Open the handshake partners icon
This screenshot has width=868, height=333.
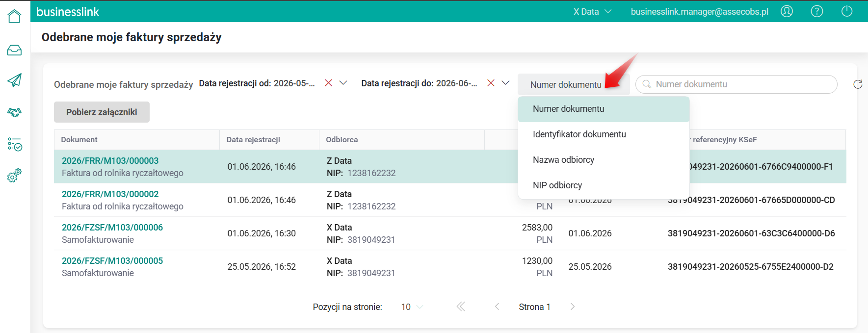tap(15, 112)
